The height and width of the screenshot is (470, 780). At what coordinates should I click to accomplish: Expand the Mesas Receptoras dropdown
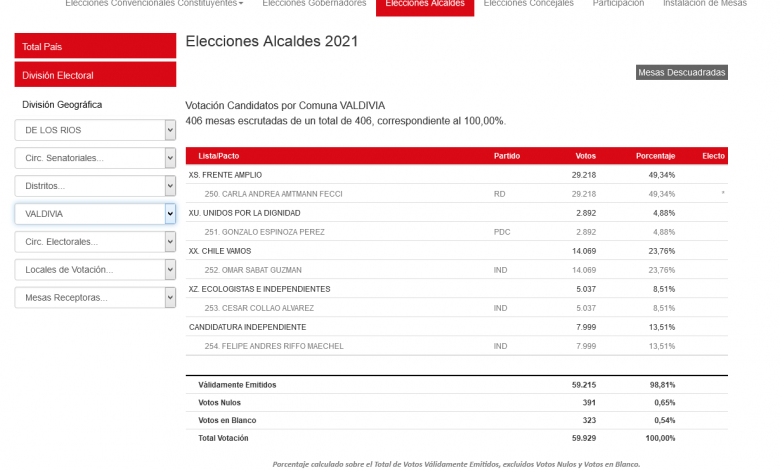click(95, 298)
